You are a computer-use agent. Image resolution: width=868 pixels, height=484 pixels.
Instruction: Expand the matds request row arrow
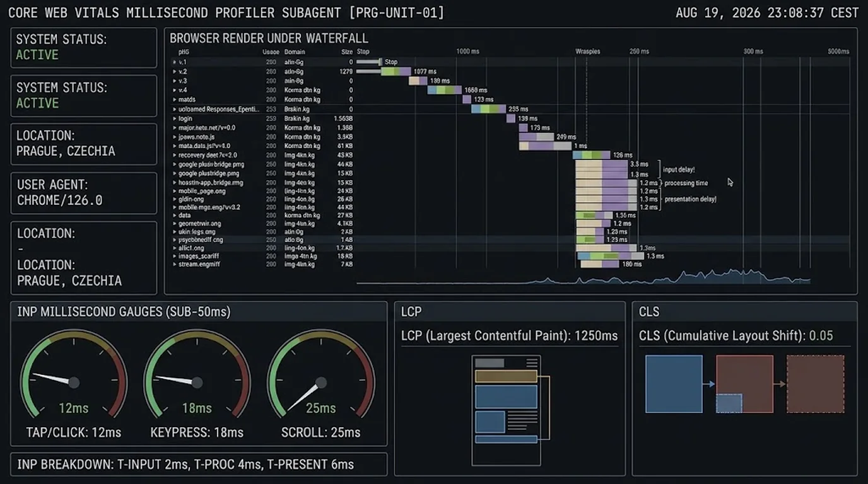174,100
